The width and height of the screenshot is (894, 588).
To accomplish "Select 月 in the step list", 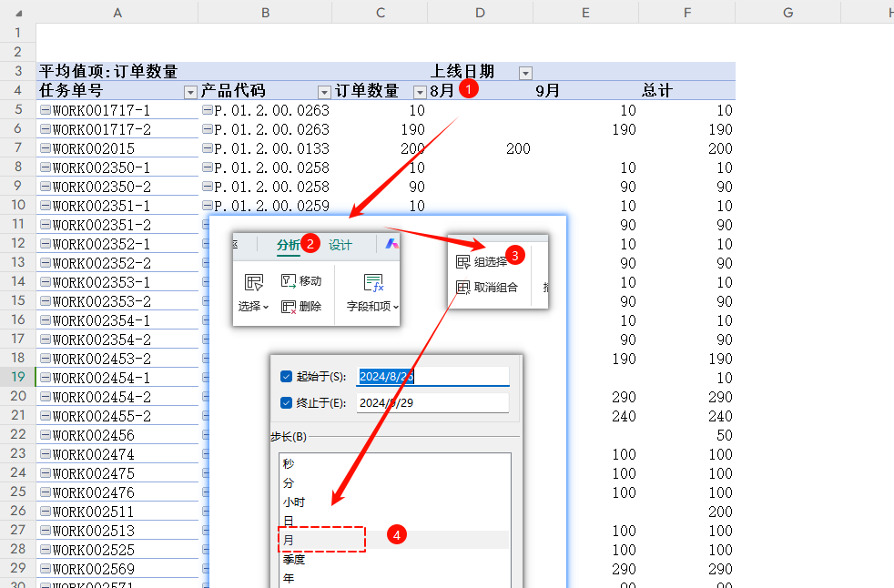I will [394, 540].
